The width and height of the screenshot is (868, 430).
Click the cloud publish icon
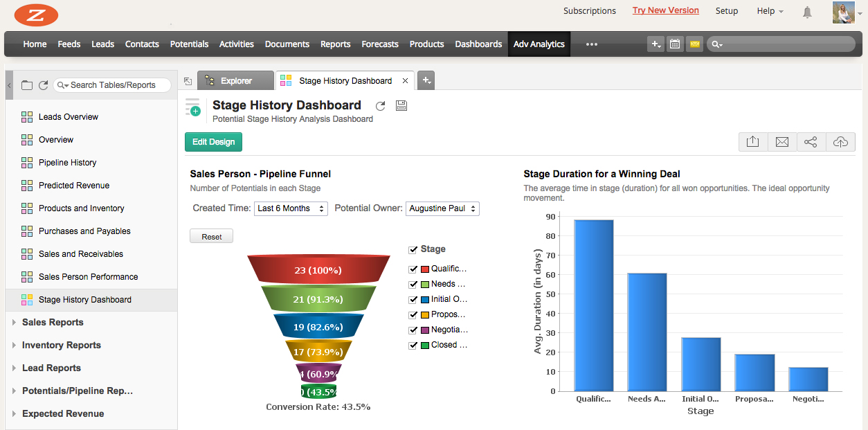point(840,142)
